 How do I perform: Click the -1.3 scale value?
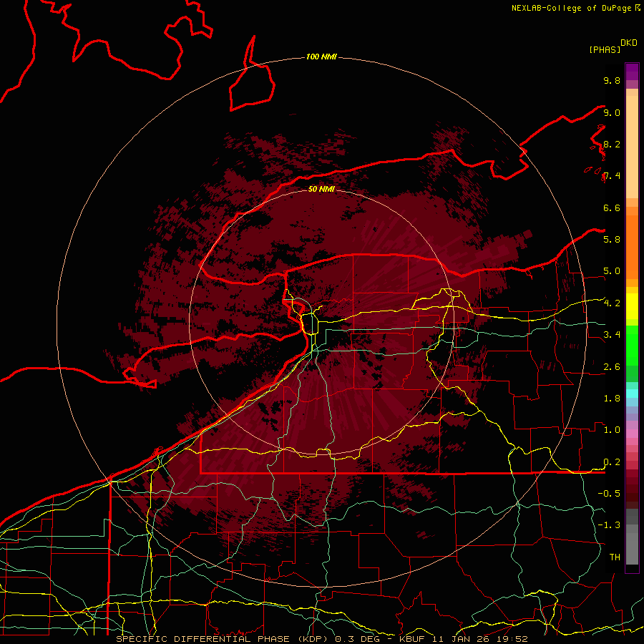(609, 525)
